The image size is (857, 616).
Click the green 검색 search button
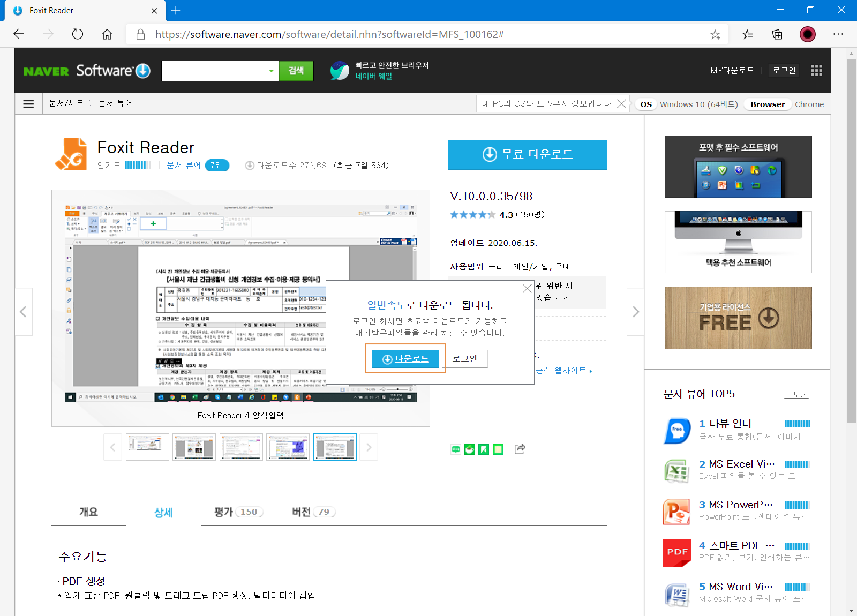tap(296, 71)
